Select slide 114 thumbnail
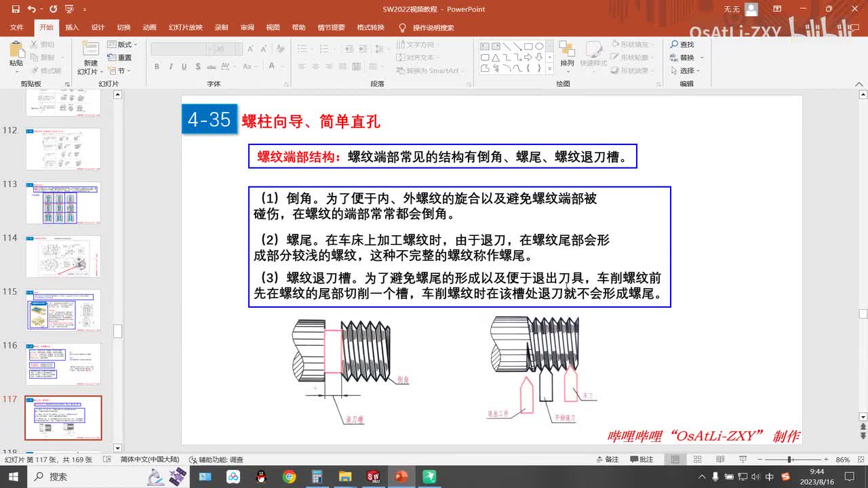Viewport: 868px width, 488px height. pos(63,256)
